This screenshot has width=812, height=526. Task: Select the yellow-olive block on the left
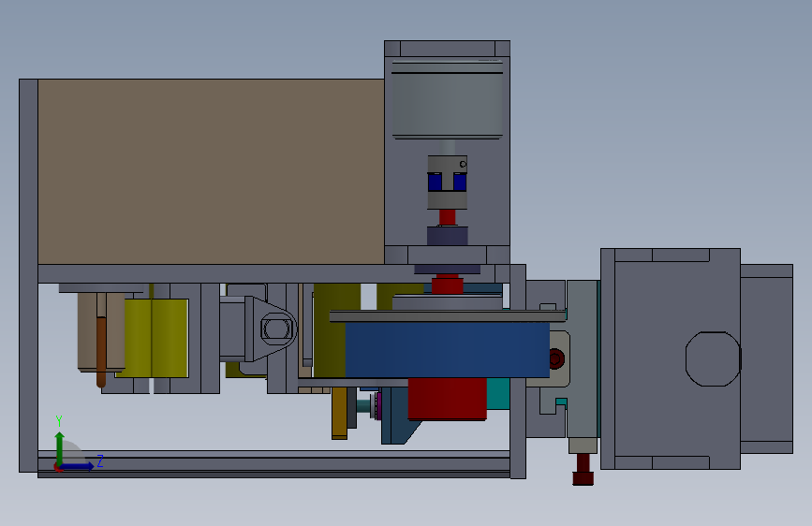click(x=156, y=338)
